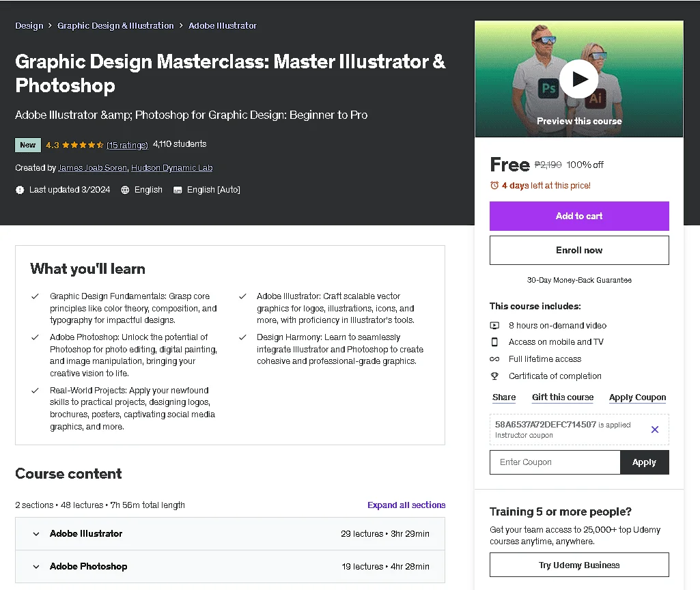Click the globe language icon
This screenshot has height=590, width=700.
[x=125, y=190]
